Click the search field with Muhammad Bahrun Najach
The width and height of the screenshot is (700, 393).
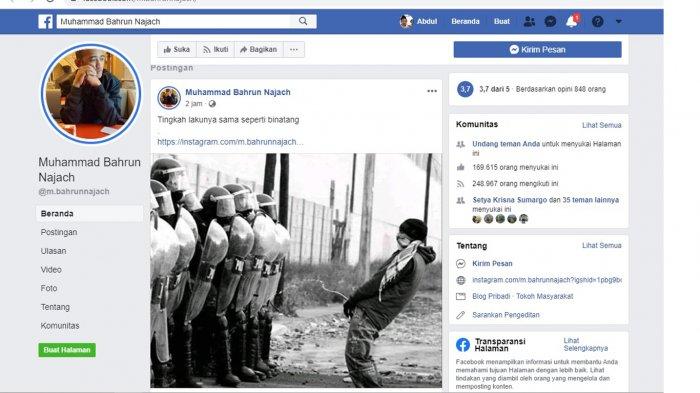(174, 21)
